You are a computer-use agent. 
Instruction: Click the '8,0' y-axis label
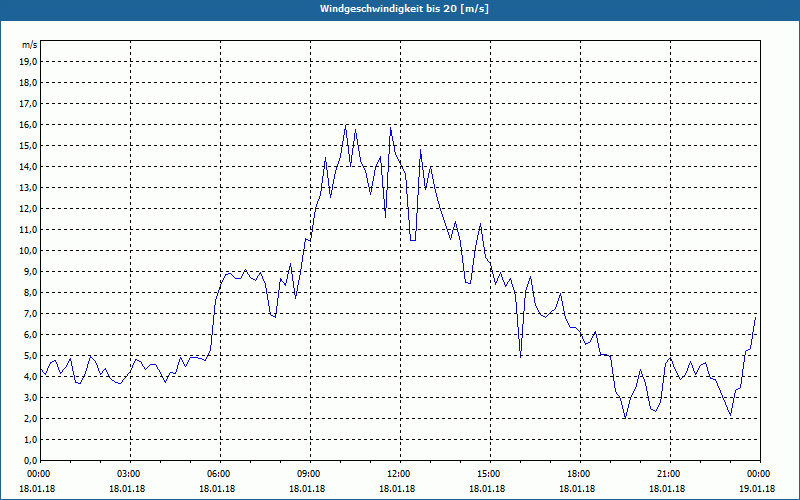coord(30,293)
